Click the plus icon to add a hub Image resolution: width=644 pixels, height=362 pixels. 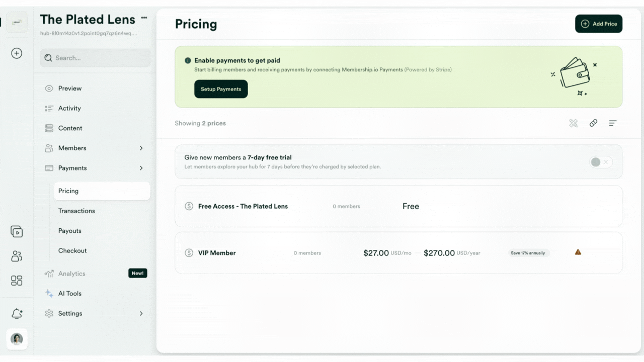(17, 53)
